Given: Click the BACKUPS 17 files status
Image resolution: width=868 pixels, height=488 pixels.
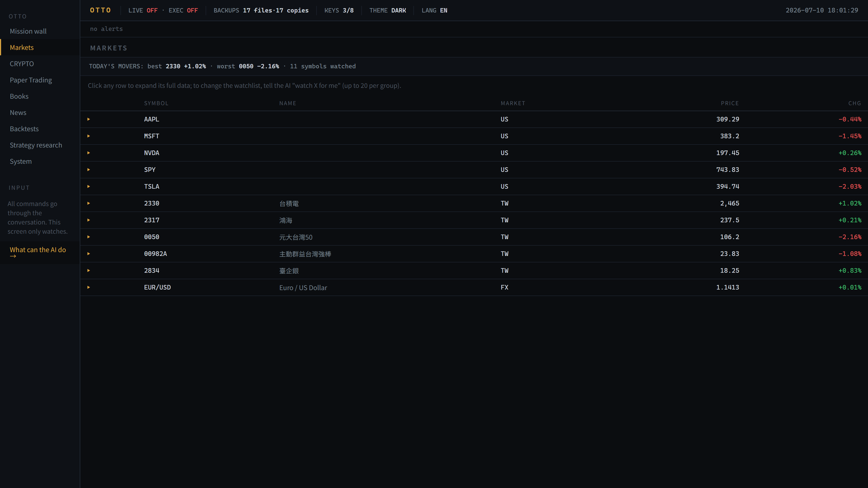Looking at the screenshot, I should coord(261,11).
